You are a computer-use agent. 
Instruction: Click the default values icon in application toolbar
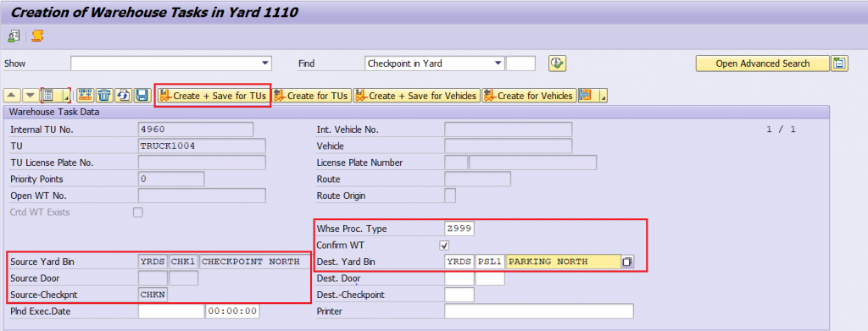[x=14, y=36]
